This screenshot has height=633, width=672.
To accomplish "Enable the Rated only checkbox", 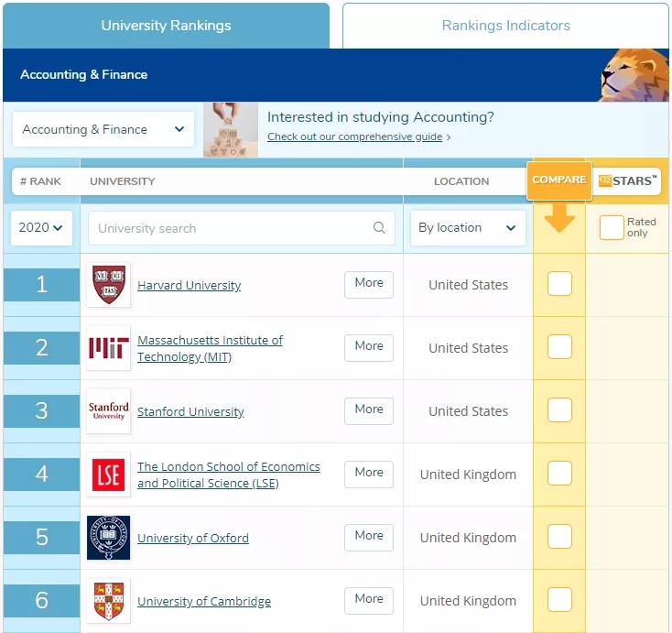I will pyautogui.click(x=612, y=228).
